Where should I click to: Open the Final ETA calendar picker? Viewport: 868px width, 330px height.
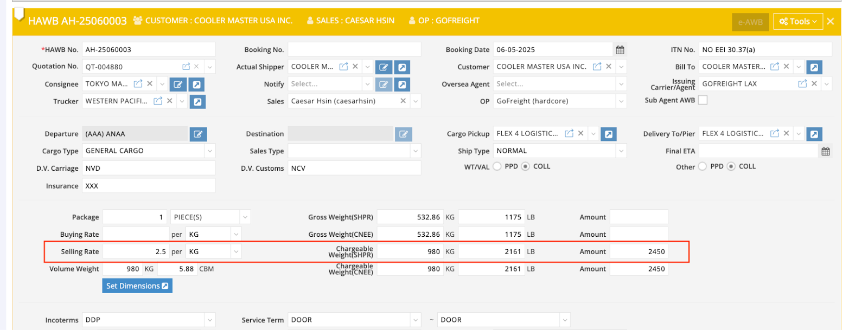[826, 151]
